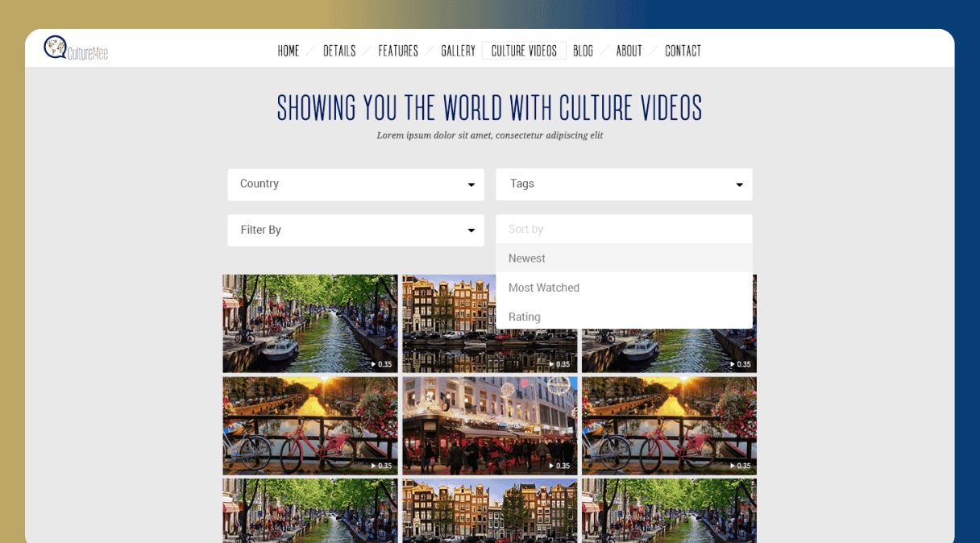Expand the Tags dropdown
Viewport: 980px width, 543px height.
pyautogui.click(x=624, y=184)
